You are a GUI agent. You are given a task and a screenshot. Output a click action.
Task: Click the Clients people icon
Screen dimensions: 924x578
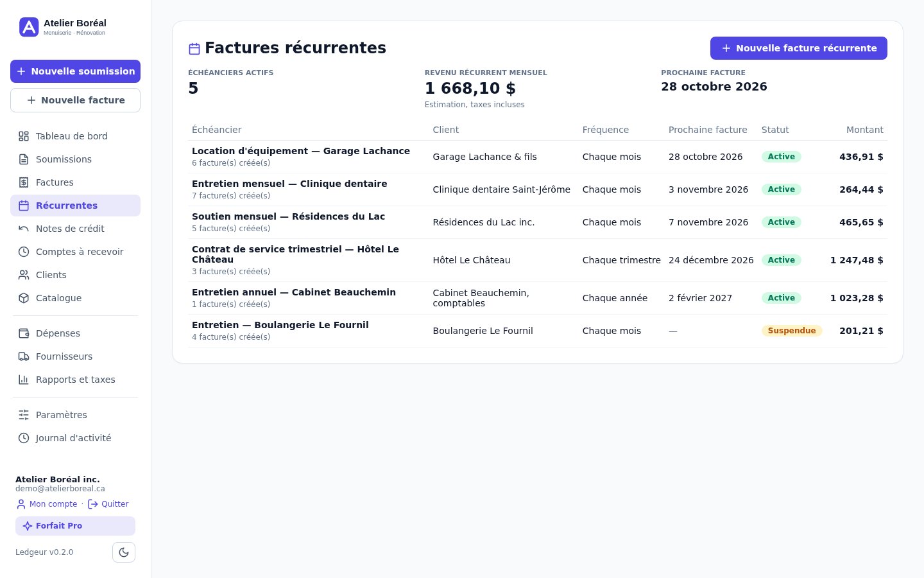coord(24,275)
